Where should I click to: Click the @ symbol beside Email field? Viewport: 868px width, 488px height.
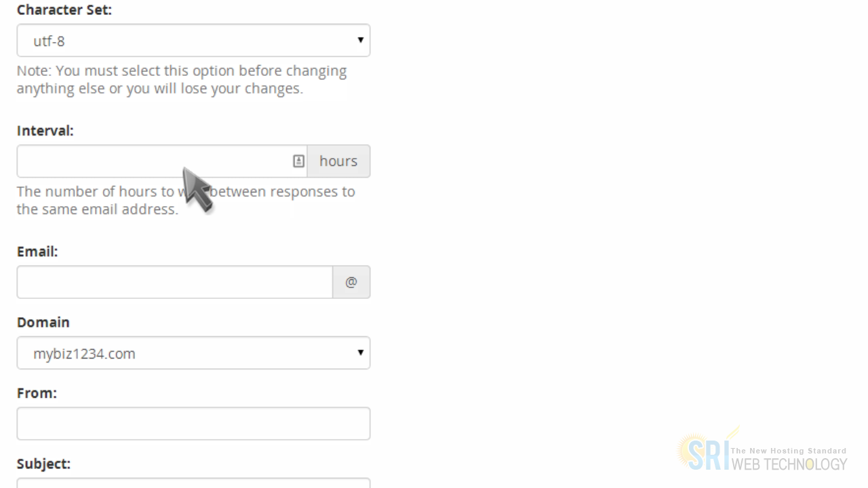351,282
